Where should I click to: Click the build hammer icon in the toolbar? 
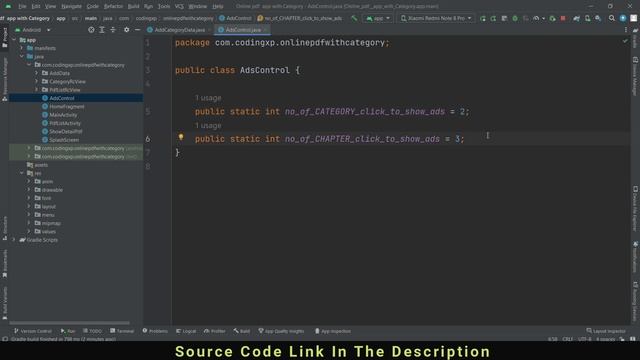coord(354,18)
